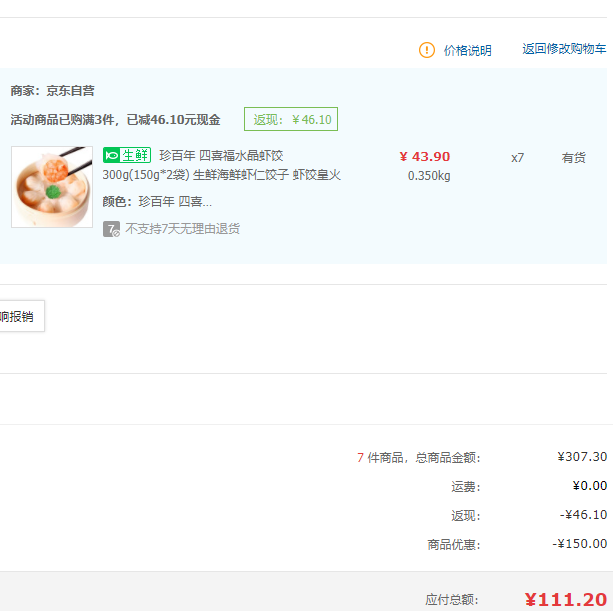This screenshot has height=611, width=613.
Task: Click the green 生鲜 fresh food badge
Action: click(127, 155)
